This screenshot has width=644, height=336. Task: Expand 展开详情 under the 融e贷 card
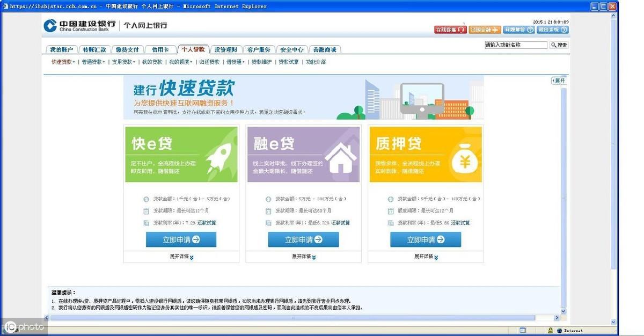(x=304, y=257)
